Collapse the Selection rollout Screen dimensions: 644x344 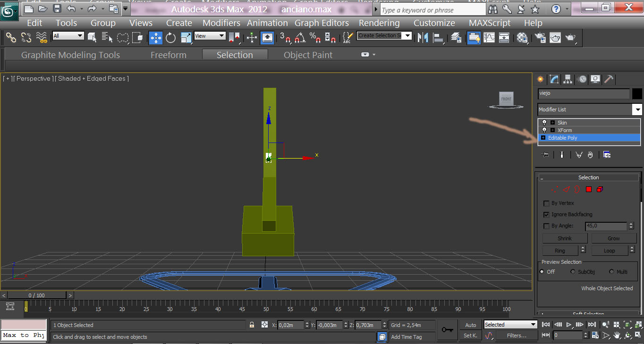[589, 177]
